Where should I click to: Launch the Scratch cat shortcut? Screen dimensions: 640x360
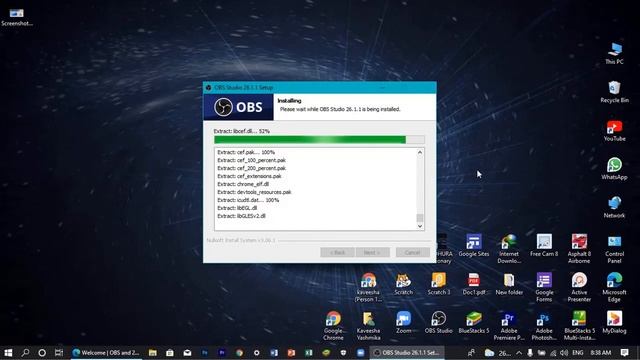click(403, 284)
